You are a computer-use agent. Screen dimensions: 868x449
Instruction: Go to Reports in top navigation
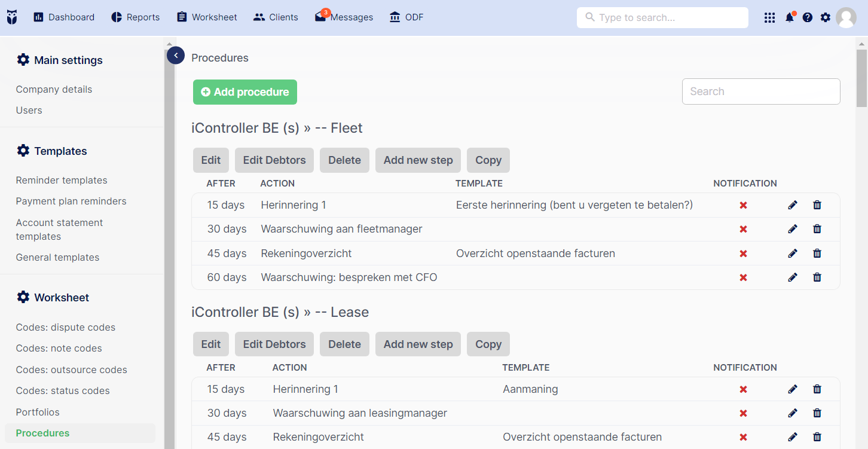coord(136,17)
